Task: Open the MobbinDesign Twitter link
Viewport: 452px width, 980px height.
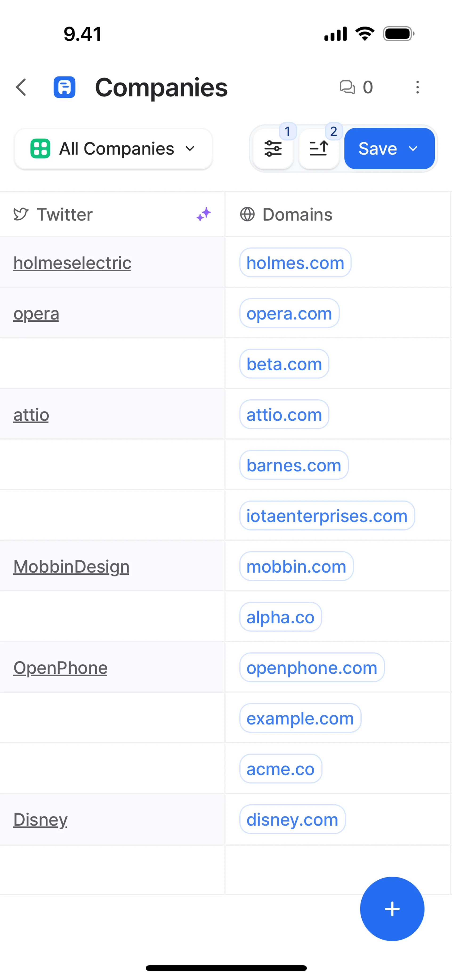Action: tap(72, 567)
